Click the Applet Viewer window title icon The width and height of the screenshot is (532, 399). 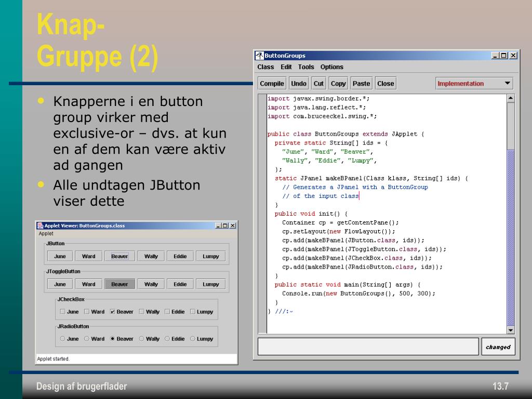(x=41, y=225)
